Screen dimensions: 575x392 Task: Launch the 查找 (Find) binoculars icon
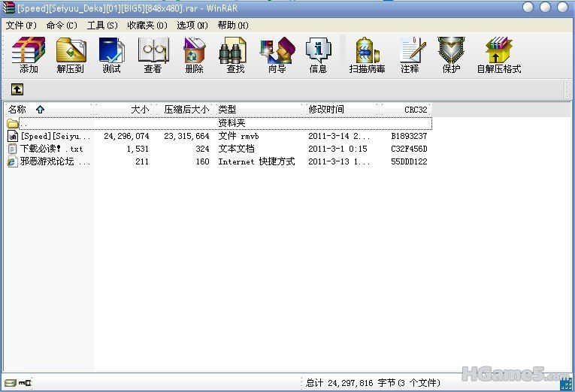(235, 55)
